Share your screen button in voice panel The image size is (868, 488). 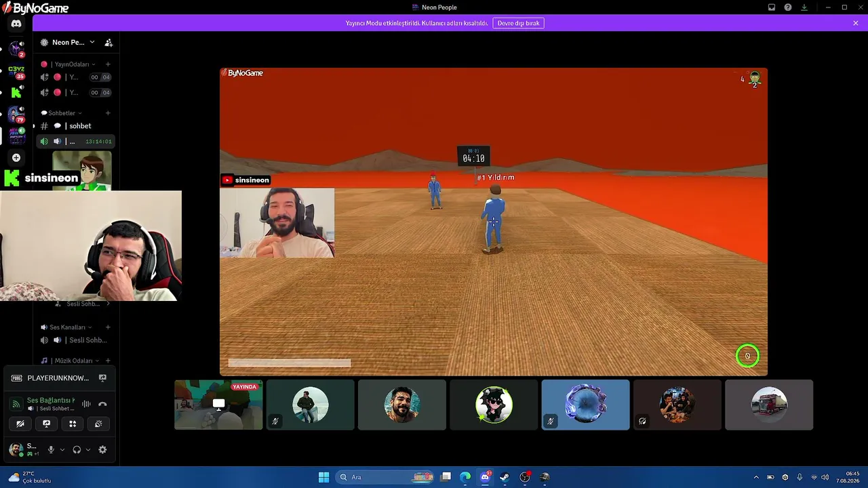pos(46,424)
